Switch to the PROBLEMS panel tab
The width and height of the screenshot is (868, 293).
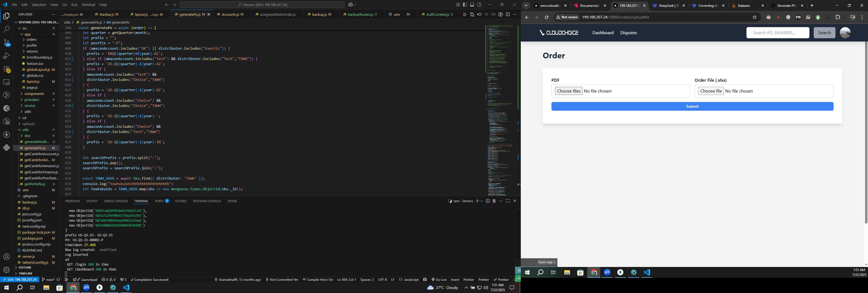pos(72,201)
